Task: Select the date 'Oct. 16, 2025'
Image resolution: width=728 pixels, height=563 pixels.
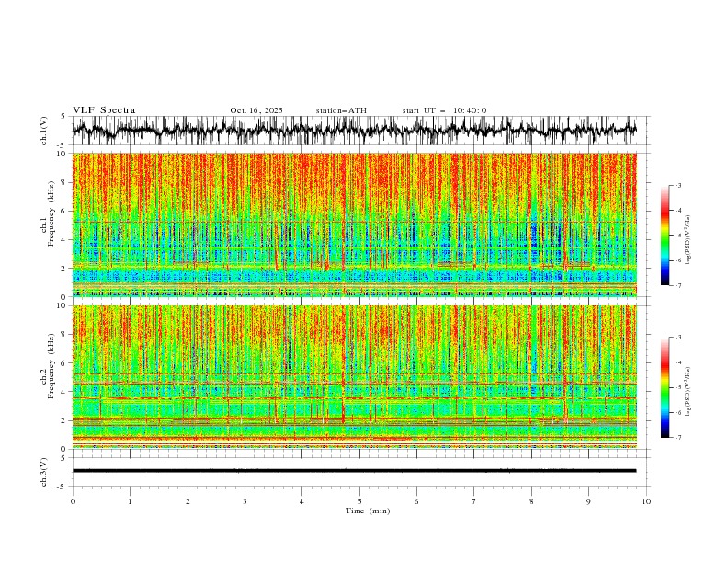Action: pyautogui.click(x=256, y=110)
